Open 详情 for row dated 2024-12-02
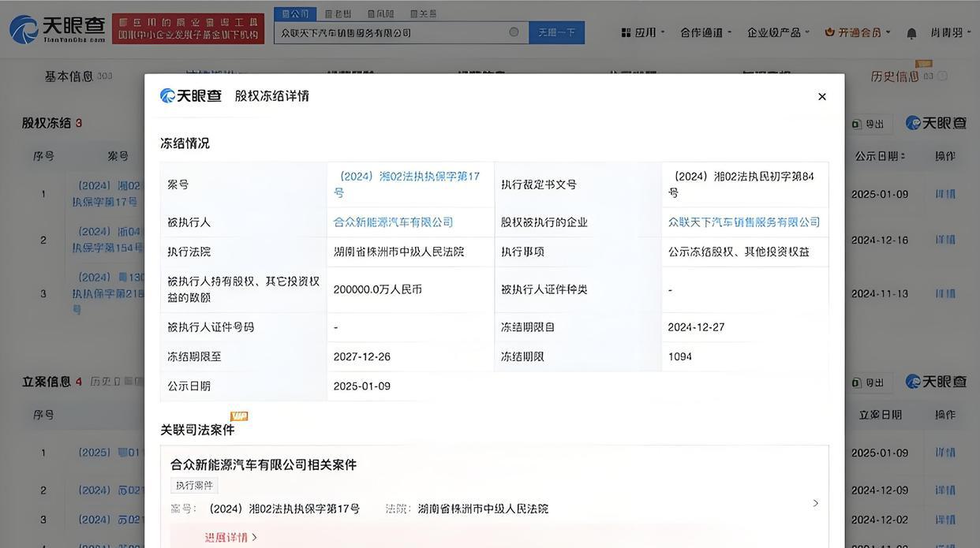980x548 pixels. 945,520
